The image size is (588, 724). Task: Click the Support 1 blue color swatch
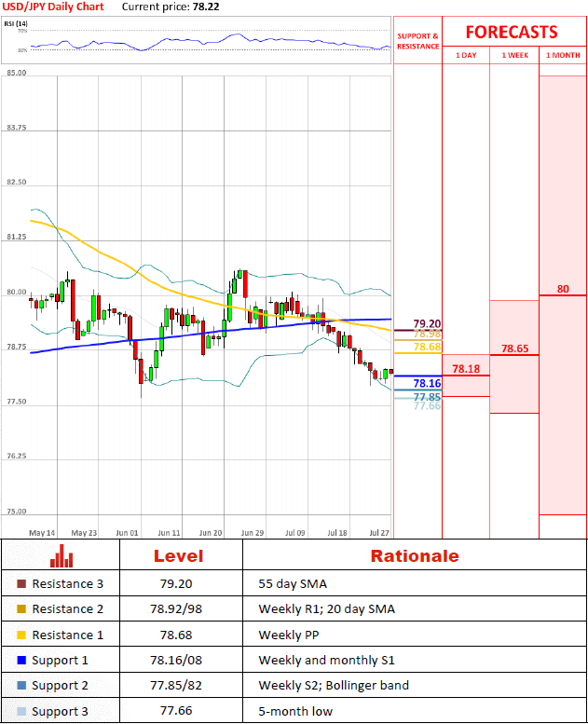21,660
